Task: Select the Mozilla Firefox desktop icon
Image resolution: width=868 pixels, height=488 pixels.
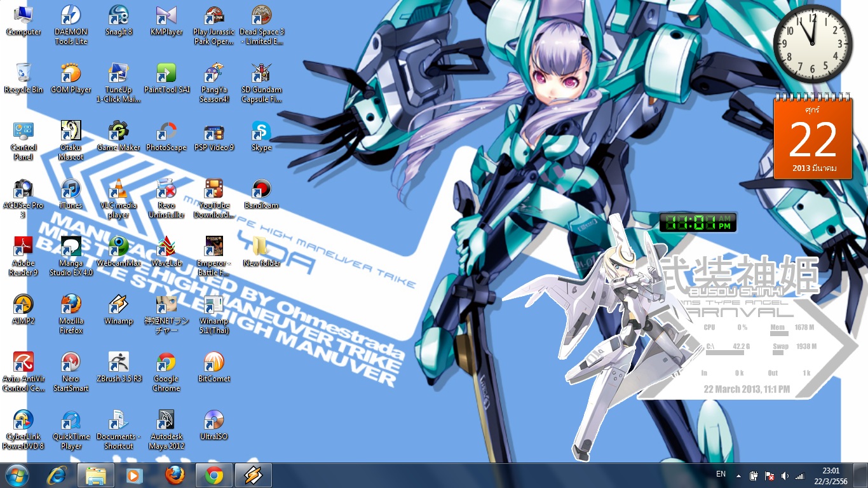Action: pos(71,315)
